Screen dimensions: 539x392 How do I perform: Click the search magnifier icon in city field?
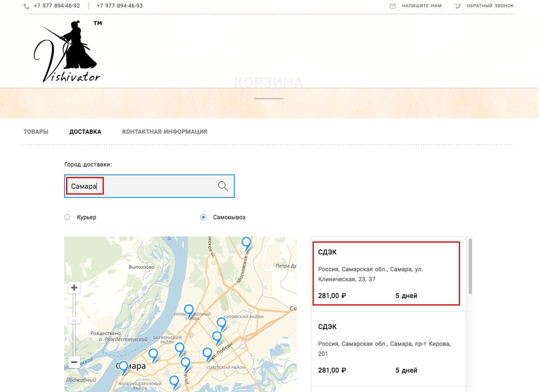223,186
